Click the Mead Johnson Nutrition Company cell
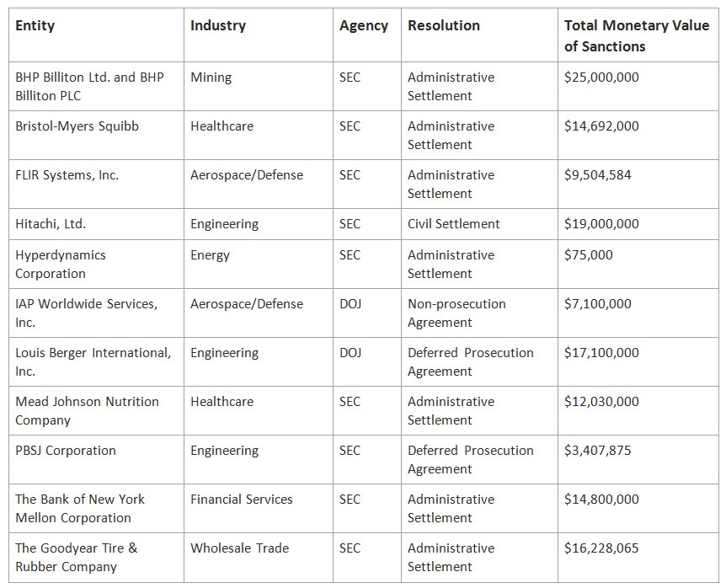The image size is (726, 588). coord(87,410)
